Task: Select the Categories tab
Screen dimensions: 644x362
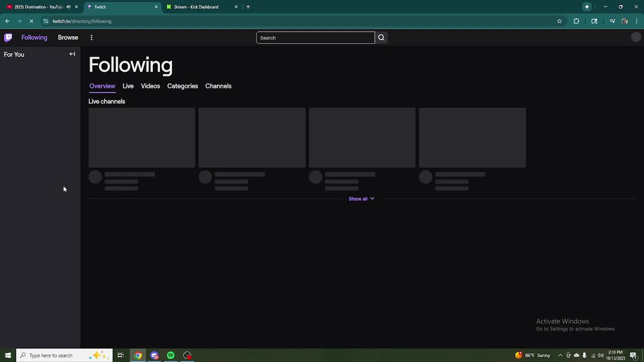Action: (x=183, y=86)
